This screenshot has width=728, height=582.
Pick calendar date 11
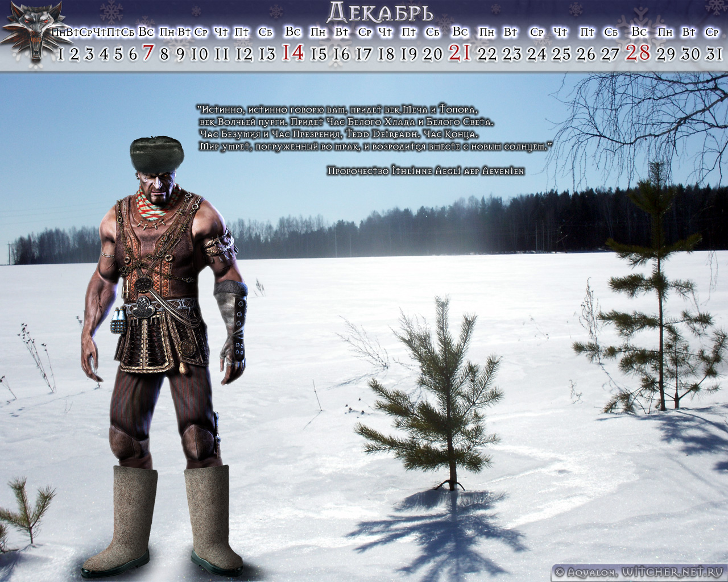222,54
